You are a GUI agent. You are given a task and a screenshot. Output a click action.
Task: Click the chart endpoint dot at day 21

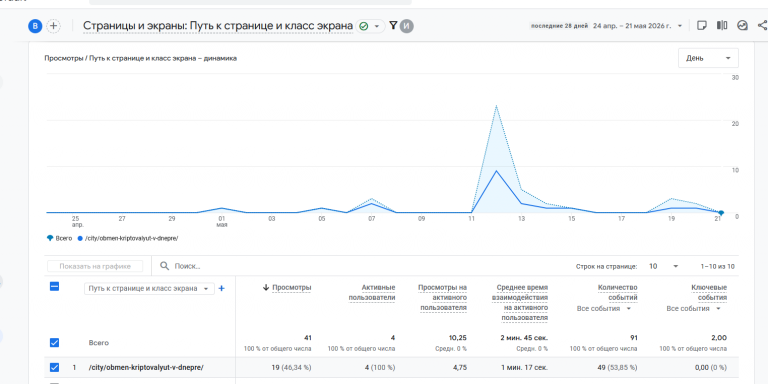(x=721, y=213)
